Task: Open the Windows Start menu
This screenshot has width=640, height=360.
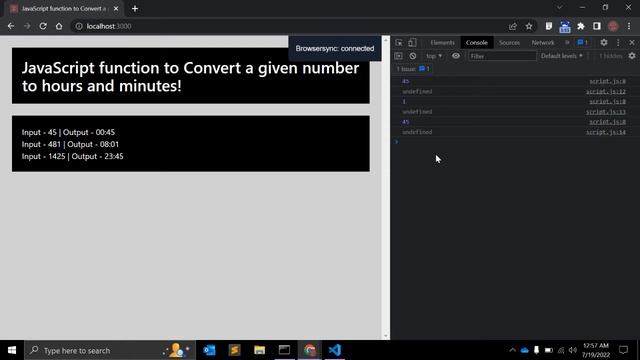Action: (x=12, y=350)
